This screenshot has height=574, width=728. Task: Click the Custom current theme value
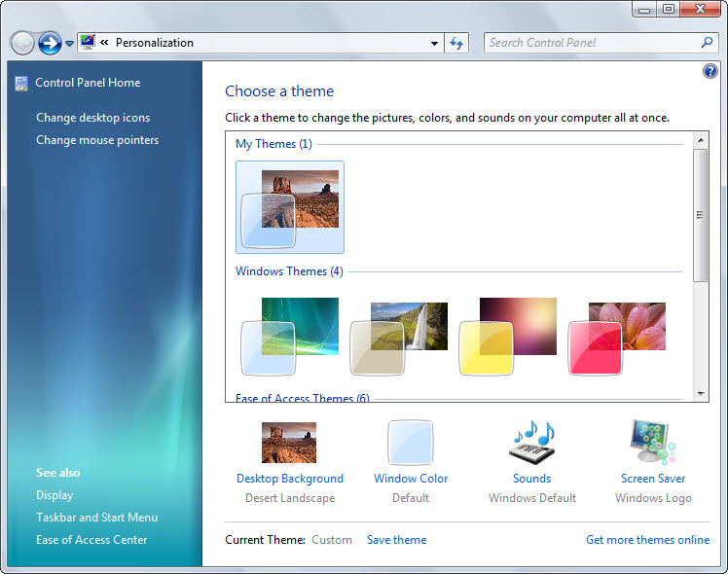point(332,540)
